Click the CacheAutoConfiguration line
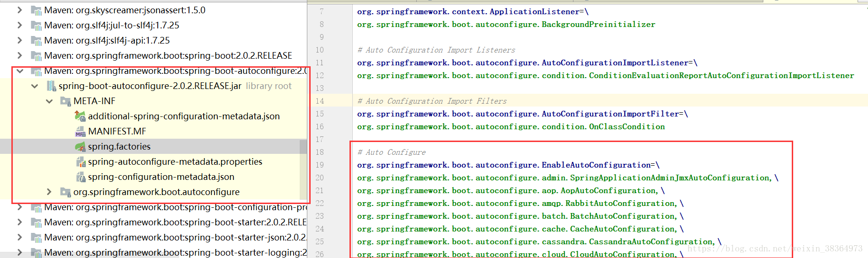The width and height of the screenshot is (868, 258). click(x=520, y=229)
